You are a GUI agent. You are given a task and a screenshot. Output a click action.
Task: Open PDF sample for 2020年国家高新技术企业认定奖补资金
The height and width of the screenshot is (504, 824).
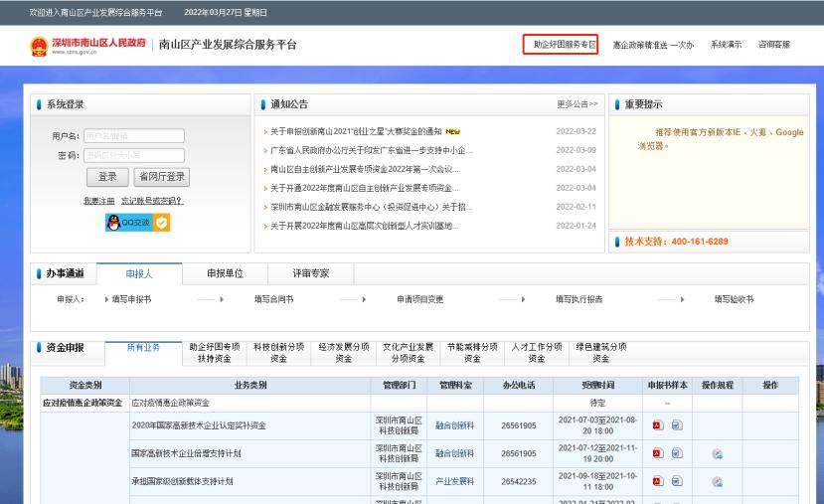point(656,425)
